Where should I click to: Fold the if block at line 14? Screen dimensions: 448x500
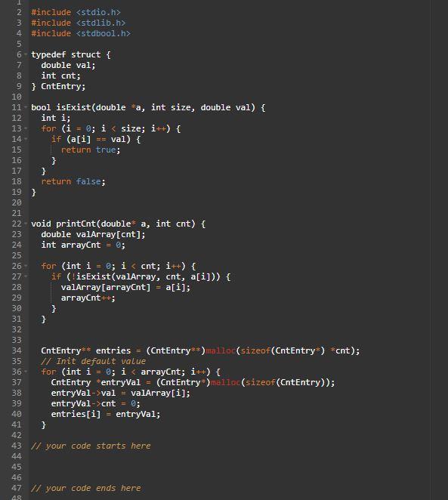pyautogui.click(x=26, y=139)
